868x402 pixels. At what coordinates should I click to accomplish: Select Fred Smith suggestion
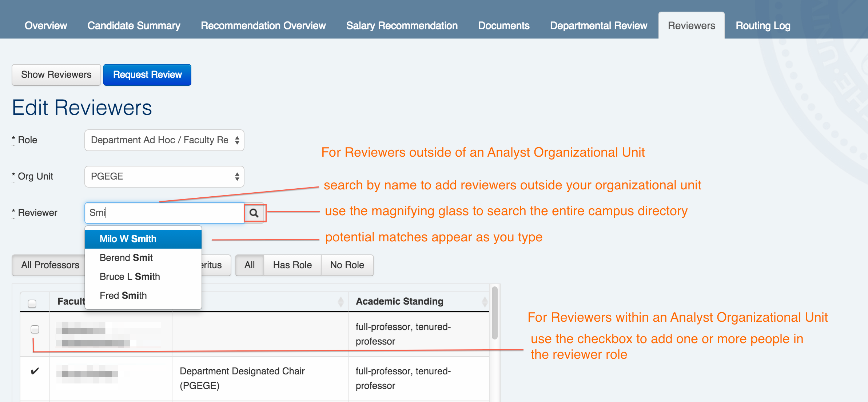click(x=143, y=296)
